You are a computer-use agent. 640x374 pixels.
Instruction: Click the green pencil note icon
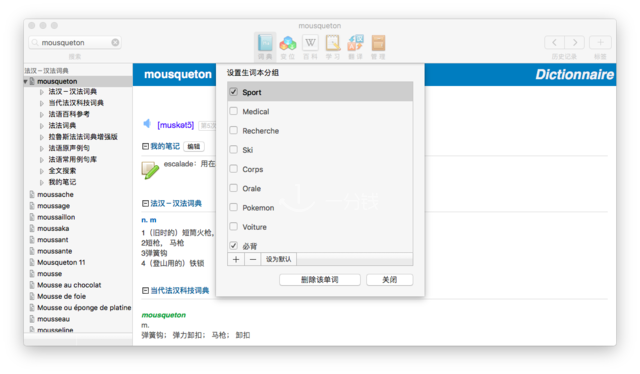150,170
